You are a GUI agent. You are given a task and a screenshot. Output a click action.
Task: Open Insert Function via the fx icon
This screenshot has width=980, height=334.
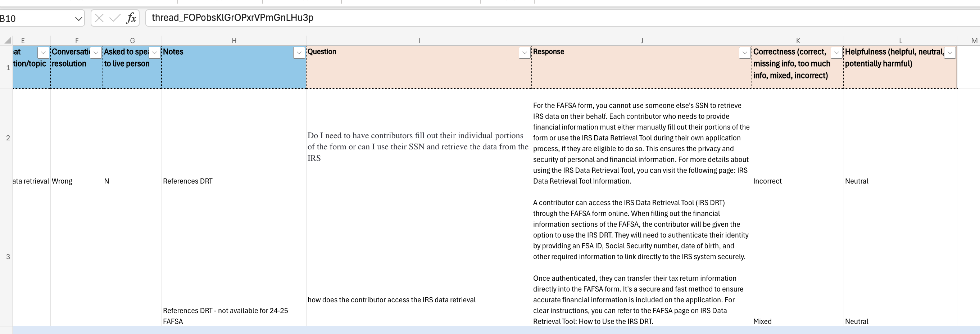[x=131, y=18]
